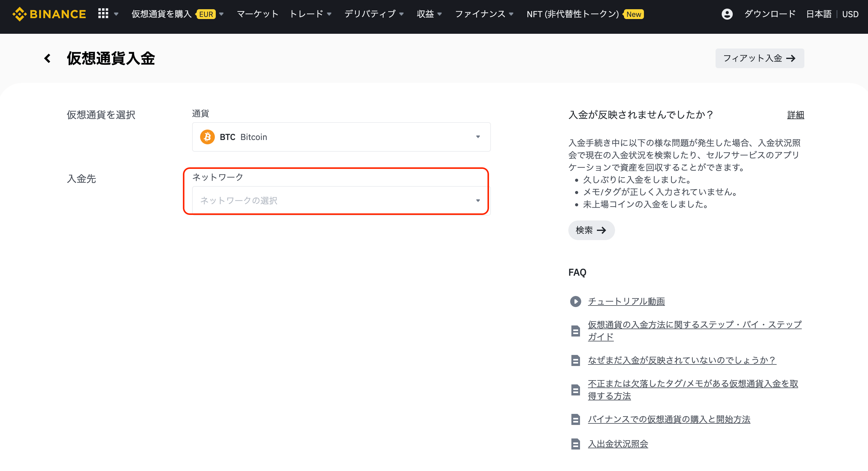Open 不正または欠落したタグ/メモ link
868x471 pixels.
coord(693,390)
